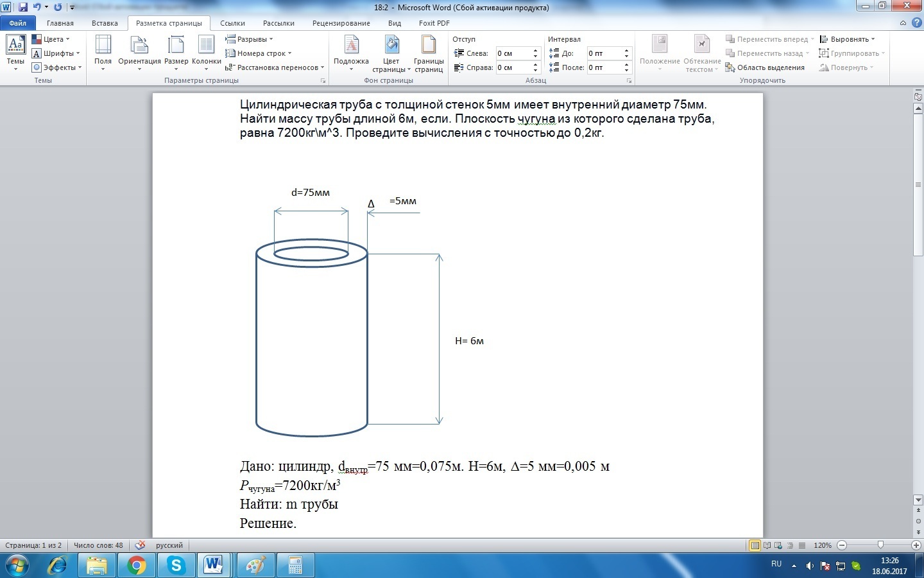Click the Save icon in quick access toolbar
This screenshot has width=924, height=578.
tap(23, 7)
